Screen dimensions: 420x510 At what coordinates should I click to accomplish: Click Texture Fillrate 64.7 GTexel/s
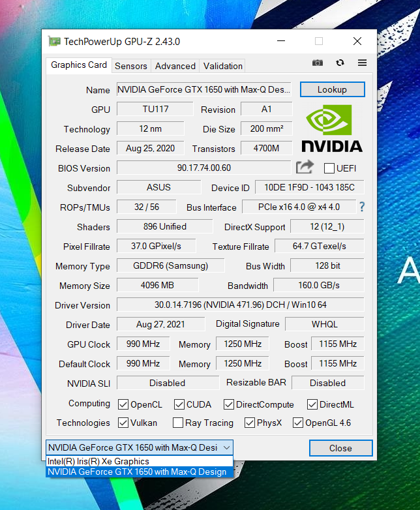[x=319, y=246]
